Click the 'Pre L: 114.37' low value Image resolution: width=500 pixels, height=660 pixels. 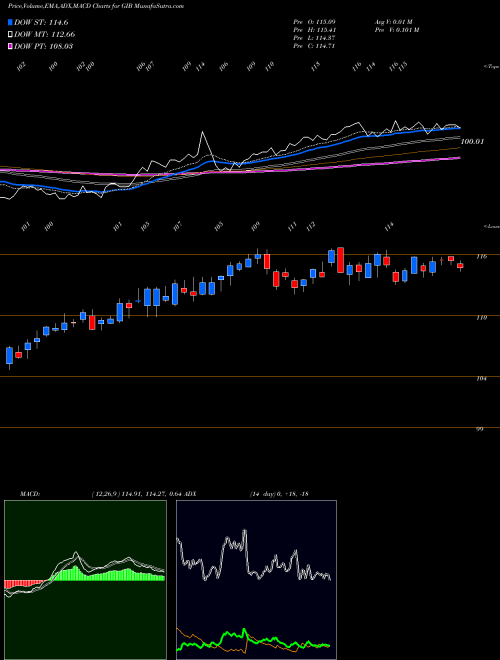314,38
